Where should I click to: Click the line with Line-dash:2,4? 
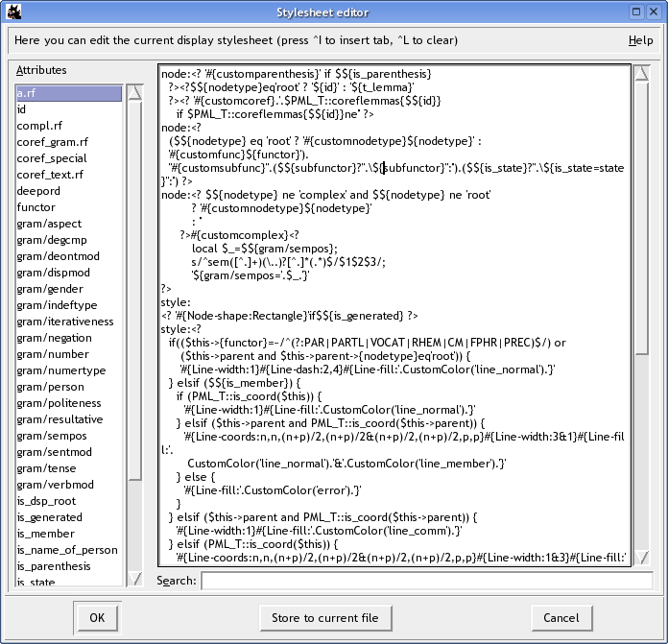(x=368, y=370)
